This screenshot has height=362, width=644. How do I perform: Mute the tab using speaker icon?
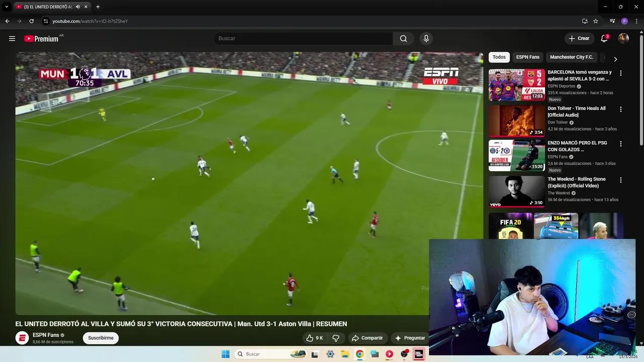(78, 7)
